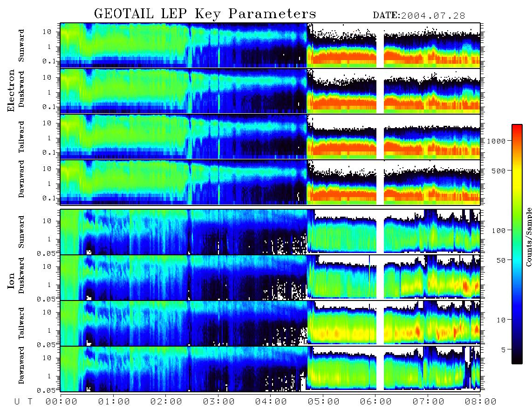Click the "04:00" time tick label
This screenshot has height=410, width=532.
271,402
